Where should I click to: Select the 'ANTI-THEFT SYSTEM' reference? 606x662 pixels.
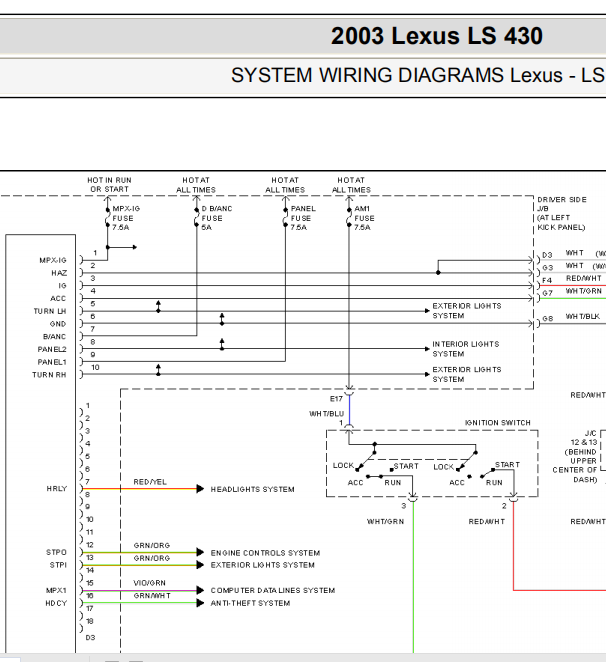click(x=250, y=603)
